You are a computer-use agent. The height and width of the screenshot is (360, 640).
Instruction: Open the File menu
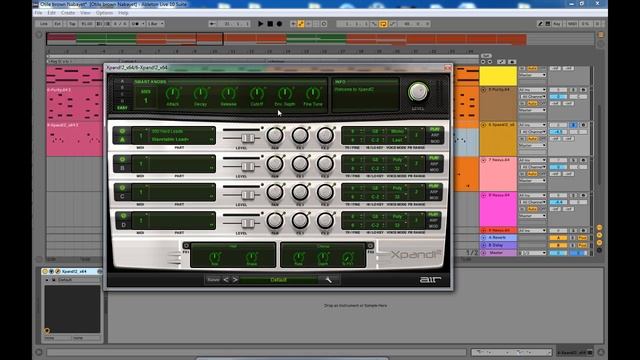38,13
